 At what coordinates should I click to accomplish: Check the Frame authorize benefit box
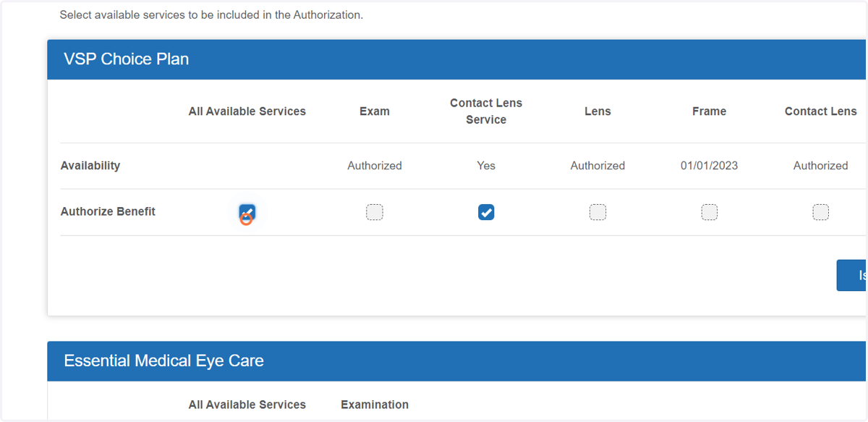710,212
